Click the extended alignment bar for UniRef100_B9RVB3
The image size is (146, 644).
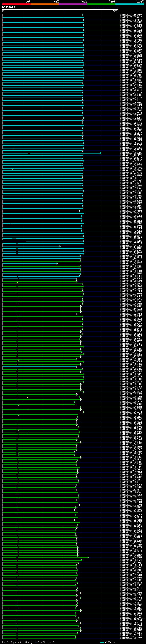click(52, 153)
